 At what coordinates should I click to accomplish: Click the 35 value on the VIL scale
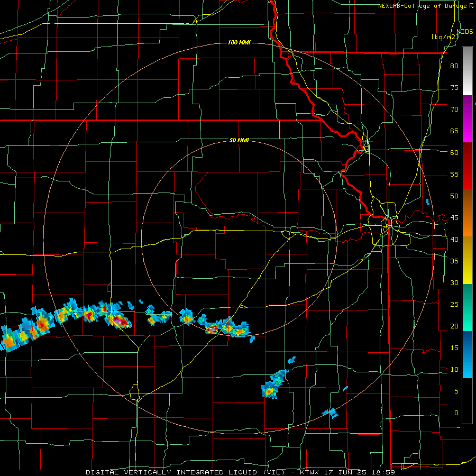[454, 261]
